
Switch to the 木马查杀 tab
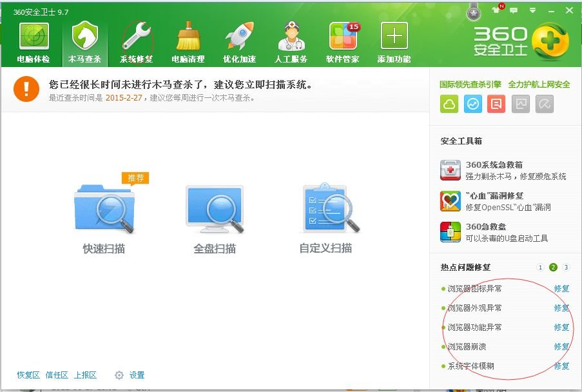pos(84,42)
